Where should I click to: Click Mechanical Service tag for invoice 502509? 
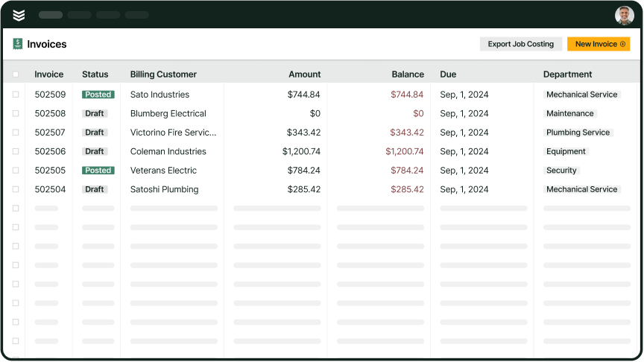pyautogui.click(x=581, y=95)
